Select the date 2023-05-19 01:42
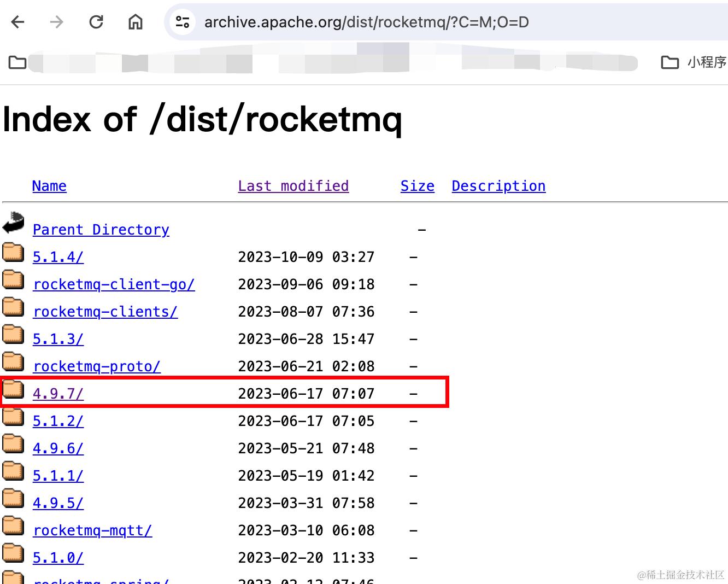The height and width of the screenshot is (584, 728). click(x=306, y=476)
